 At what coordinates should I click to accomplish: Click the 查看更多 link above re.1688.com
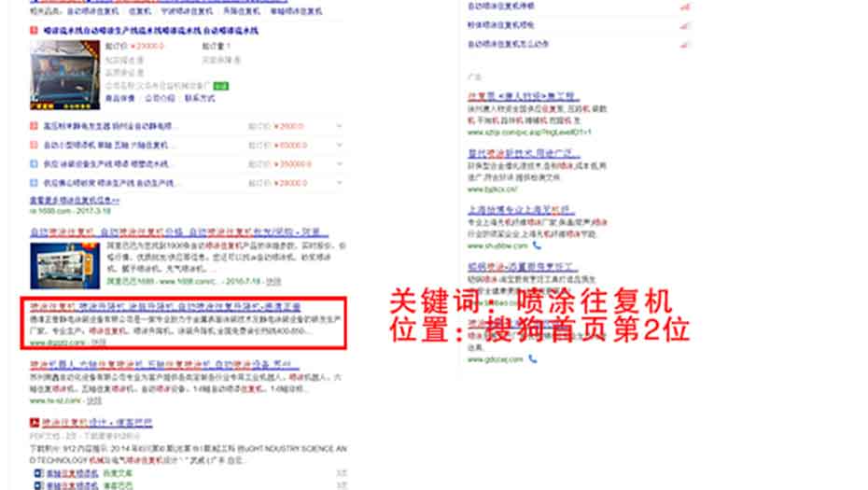75,200
